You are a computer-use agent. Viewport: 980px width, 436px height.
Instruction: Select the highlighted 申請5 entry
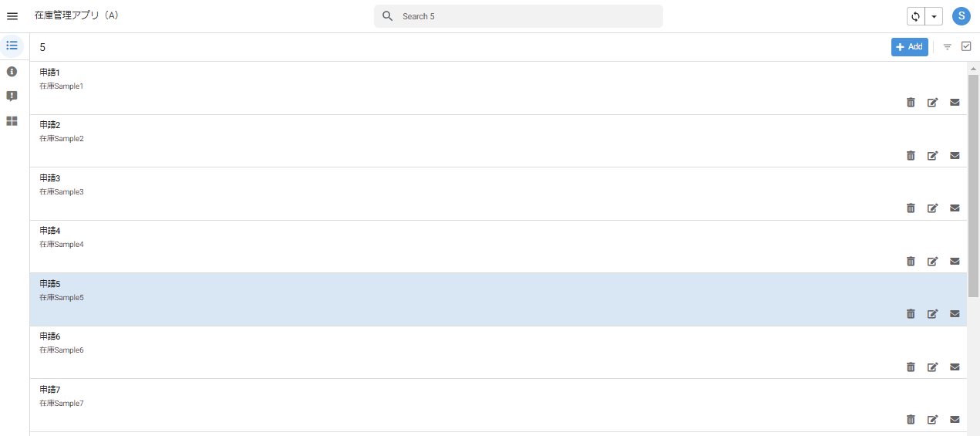tap(498, 299)
